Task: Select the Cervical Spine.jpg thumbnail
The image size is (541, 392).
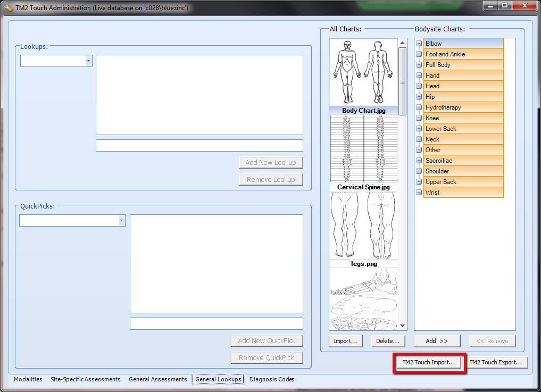Action: pyautogui.click(x=364, y=153)
